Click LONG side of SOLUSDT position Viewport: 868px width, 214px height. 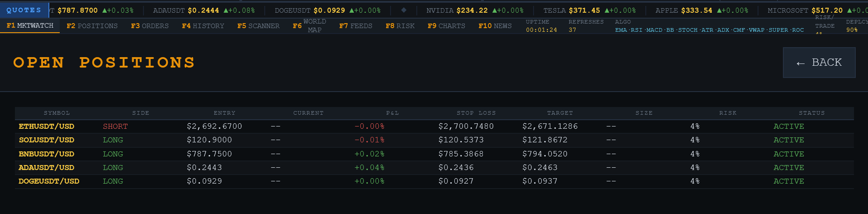pos(113,140)
